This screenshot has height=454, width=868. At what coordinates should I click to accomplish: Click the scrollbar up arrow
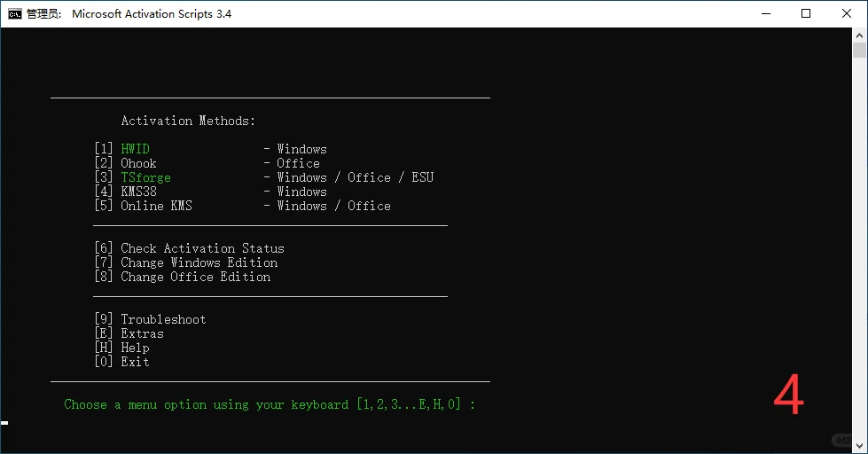click(860, 34)
